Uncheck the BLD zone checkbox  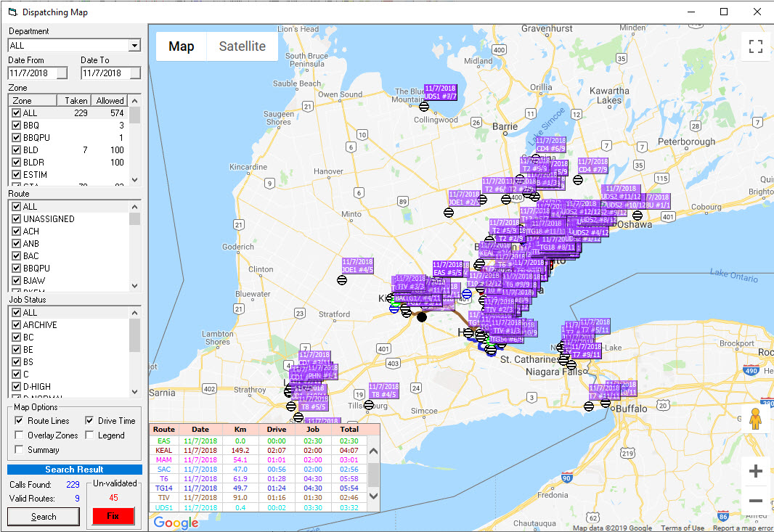pyautogui.click(x=16, y=150)
